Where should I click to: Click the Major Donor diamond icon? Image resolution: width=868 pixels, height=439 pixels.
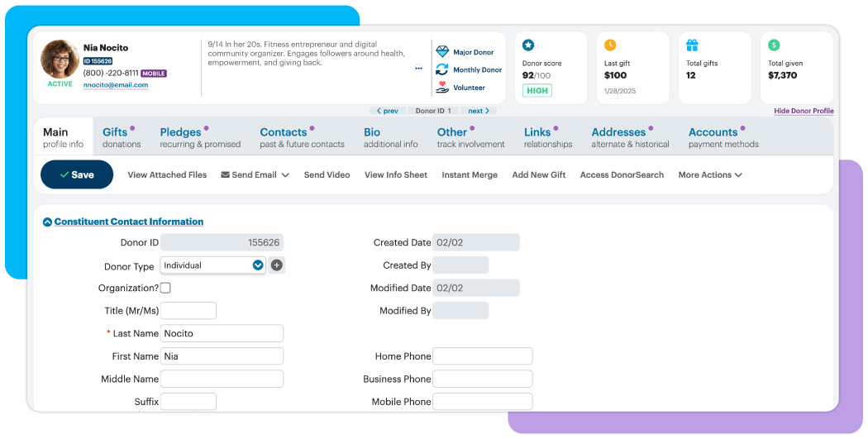[x=442, y=52]
